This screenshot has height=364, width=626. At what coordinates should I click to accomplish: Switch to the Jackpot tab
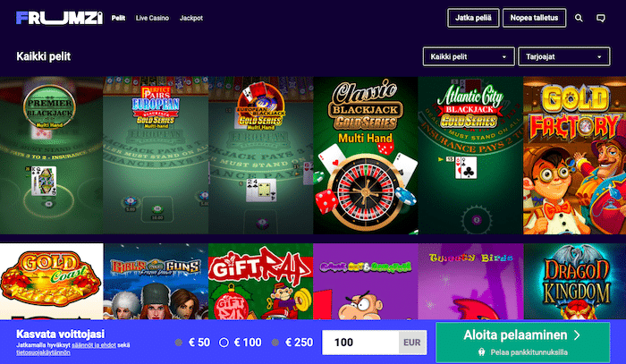pos(191,18)
